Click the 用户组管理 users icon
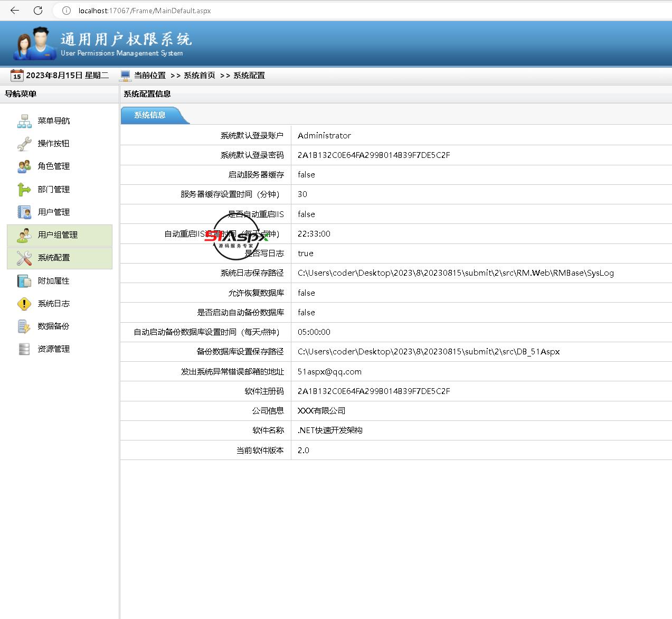Viewport: 672px width, 619px height. [24, 235]
